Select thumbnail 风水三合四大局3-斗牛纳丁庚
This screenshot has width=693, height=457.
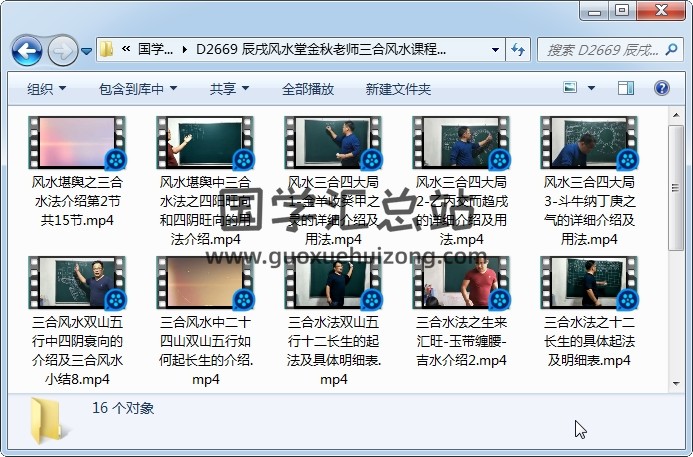(589, 143)
